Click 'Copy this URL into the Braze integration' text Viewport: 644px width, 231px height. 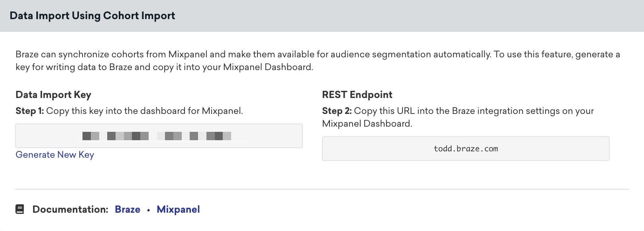click(x=473, y=111)
